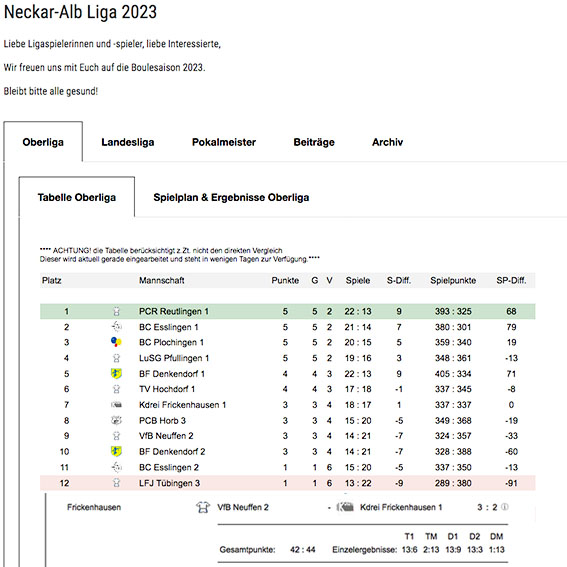
Task: Click the PCB Horb 3 team logo
Action: (116, 420)
